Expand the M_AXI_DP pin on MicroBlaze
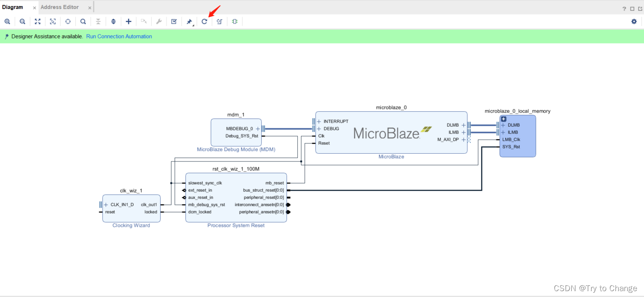Image resolution: width=644 pixels, height=297 pixels. tap(463, 139)
